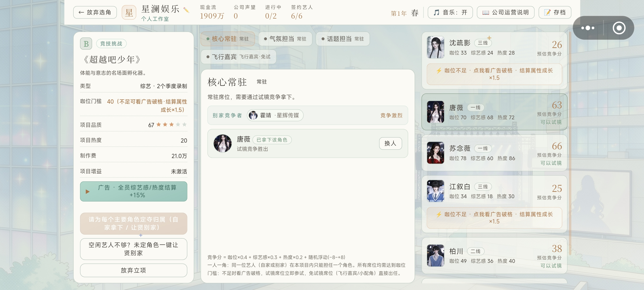Click the disabled 请为每个主要角色定夺归属 button
The height and width of the screenshot is (290, 644).
pos(133,223)
